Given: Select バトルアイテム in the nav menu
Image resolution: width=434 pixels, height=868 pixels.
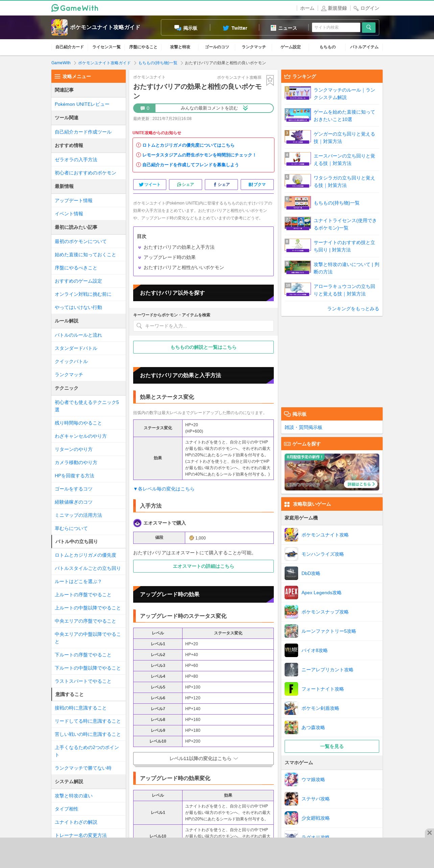Looking at the screenshot, I should 364,47.
